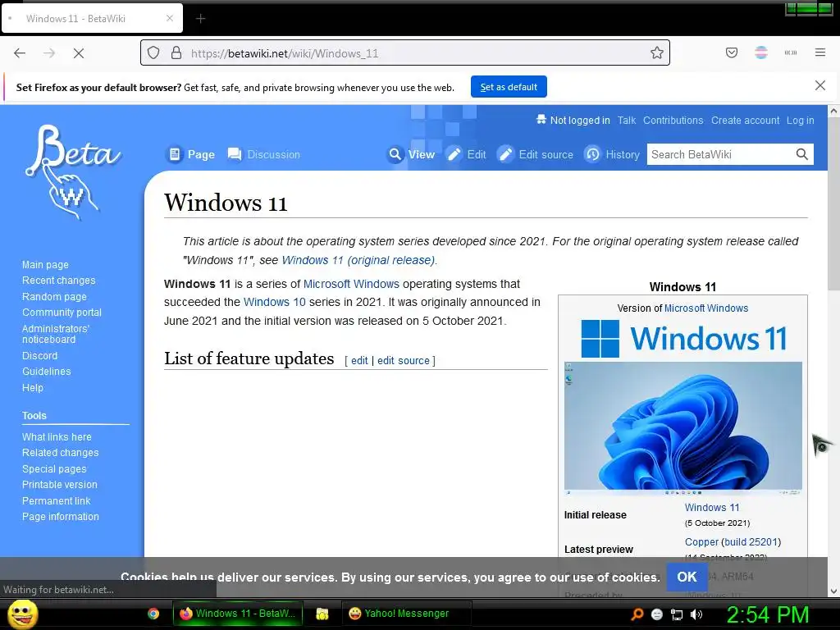Click the 2:54 PM taskbar clock
Screen dimensions: 840x630
pyautogui.click(x=767, y=614)
